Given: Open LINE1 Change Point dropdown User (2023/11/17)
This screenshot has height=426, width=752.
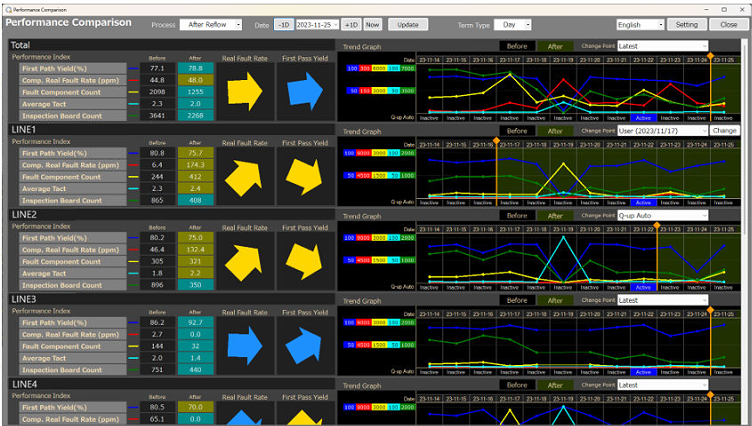Looking at the screenshot, I should click(662, 130).
